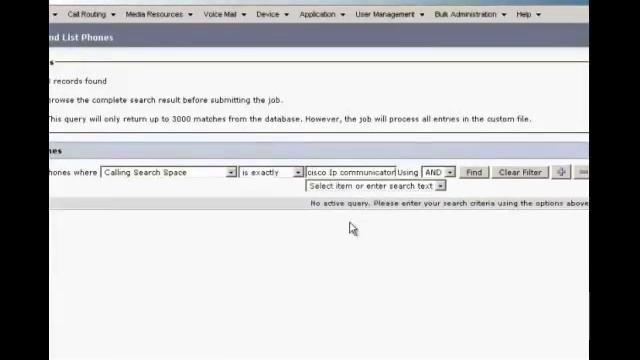The width and height of the screenshot is (640, 360).
Task: Open the Device menu
Action: coord(272,14)
